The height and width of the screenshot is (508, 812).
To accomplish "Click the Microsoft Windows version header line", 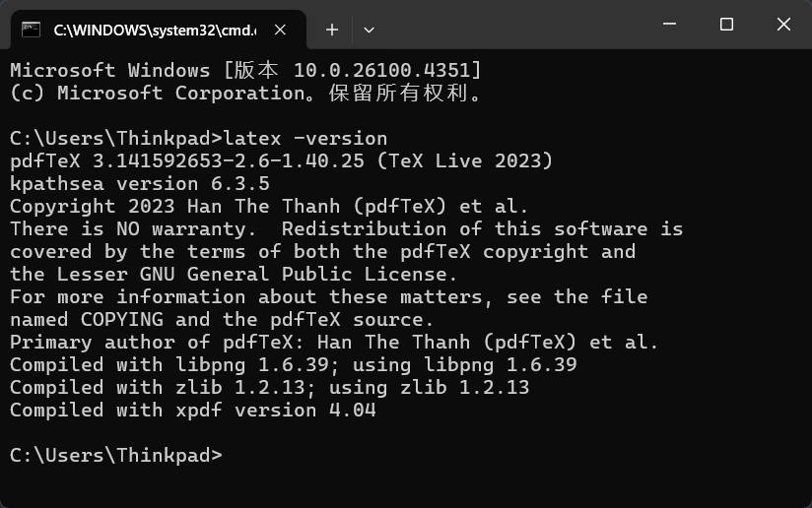I will (x=246, y=70).
